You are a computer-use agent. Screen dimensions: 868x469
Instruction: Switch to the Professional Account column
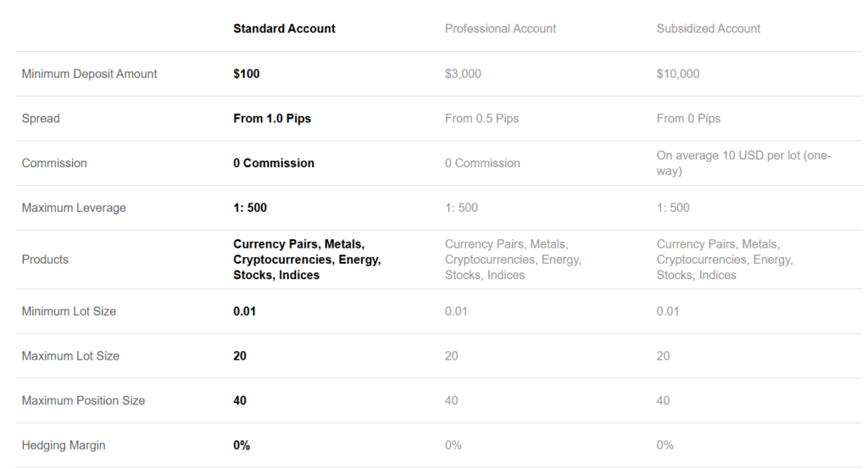point(500,29)
